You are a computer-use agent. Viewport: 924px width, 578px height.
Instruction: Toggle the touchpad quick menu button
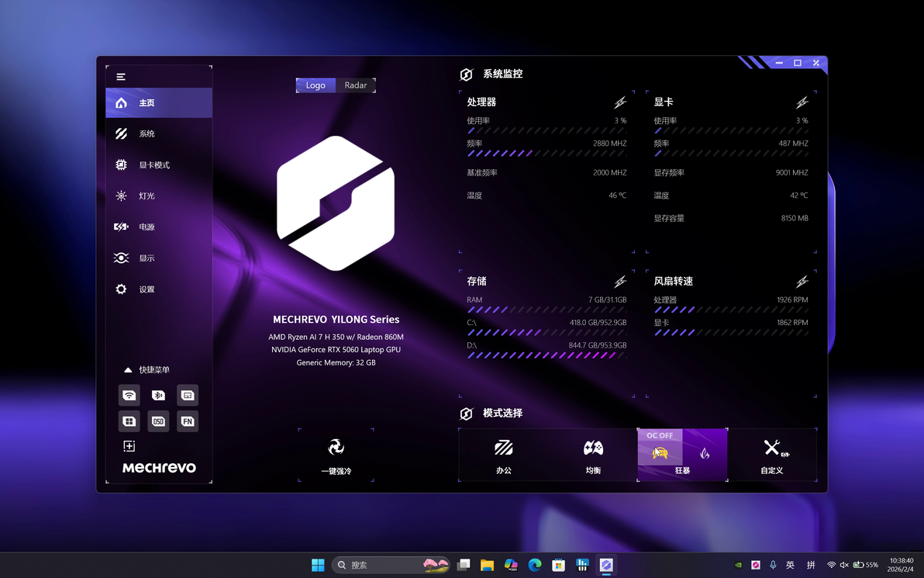[x=188, y=395]
